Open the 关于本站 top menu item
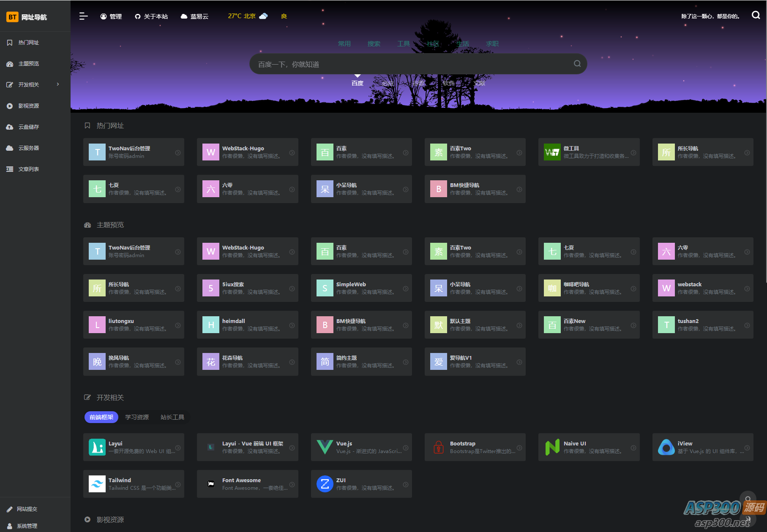767x532 pixels. (x=151, y=16)
